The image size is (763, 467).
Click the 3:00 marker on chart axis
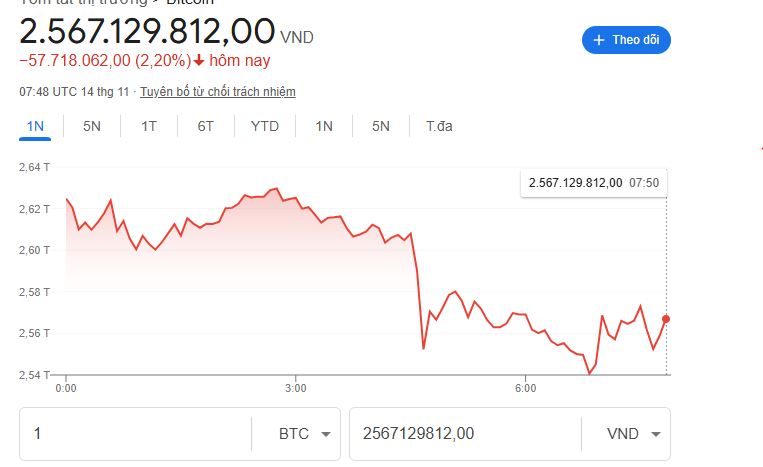point(295,388)
